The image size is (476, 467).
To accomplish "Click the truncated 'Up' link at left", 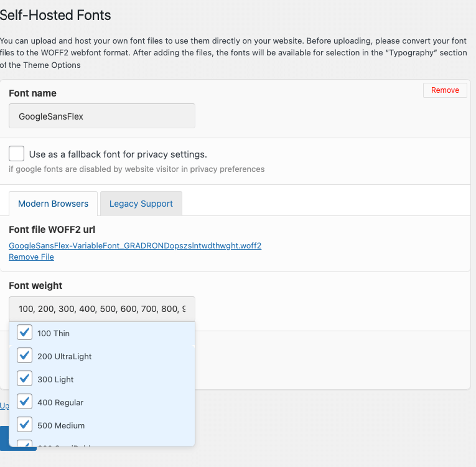I will point(4,405).
